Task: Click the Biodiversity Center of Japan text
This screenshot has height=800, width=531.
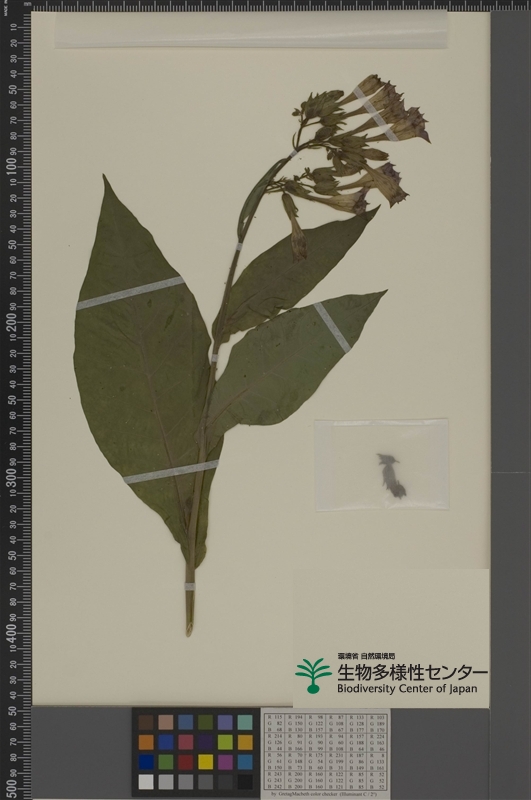Action: (x=407, y=689)
